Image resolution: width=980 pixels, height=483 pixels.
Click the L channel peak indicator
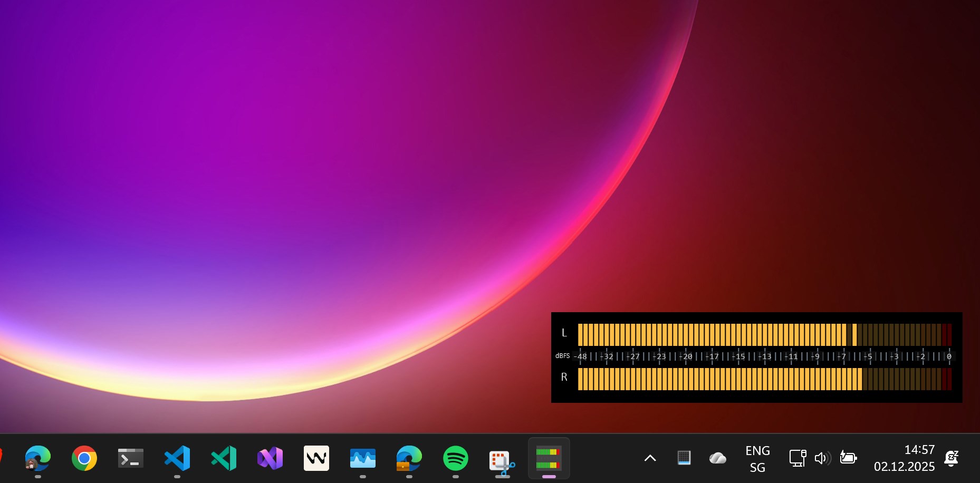pyautogui.click(x=854, y=334)
